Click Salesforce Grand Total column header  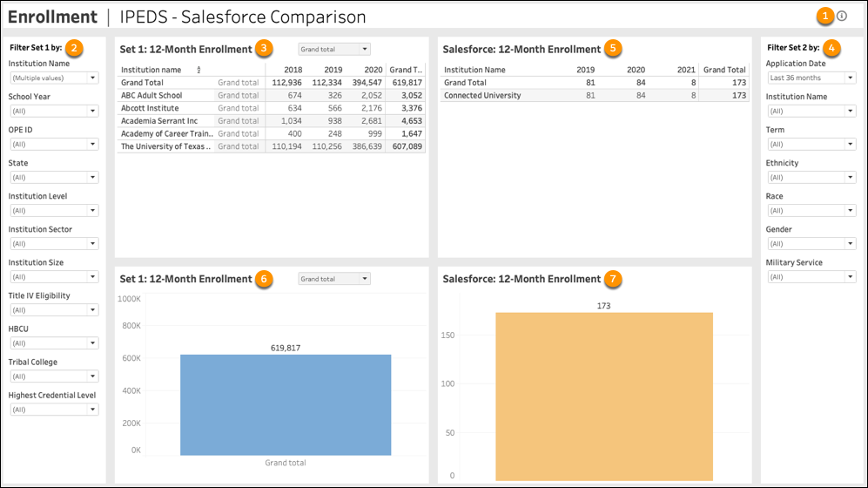coord(724,70)
